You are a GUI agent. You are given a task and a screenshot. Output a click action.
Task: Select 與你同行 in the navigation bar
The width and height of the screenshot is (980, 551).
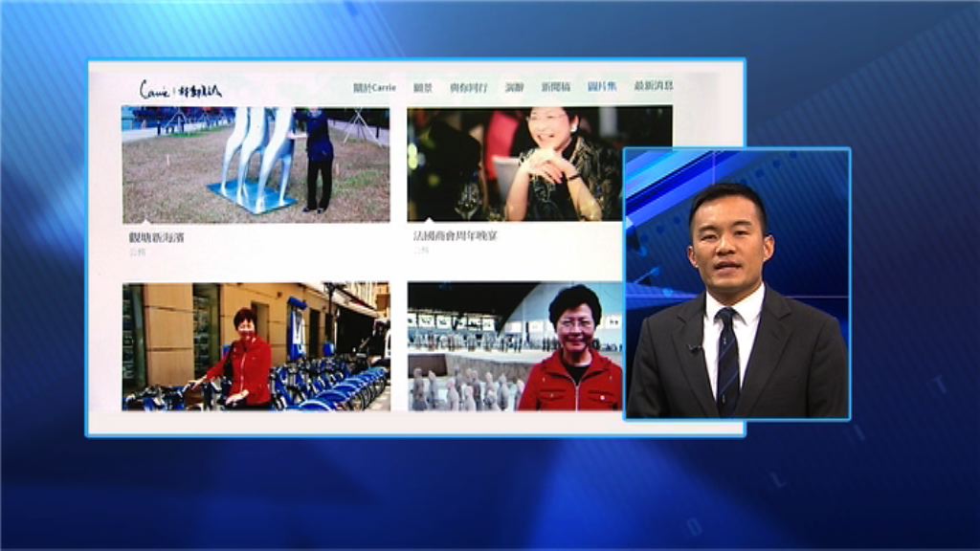coord(468,87)
